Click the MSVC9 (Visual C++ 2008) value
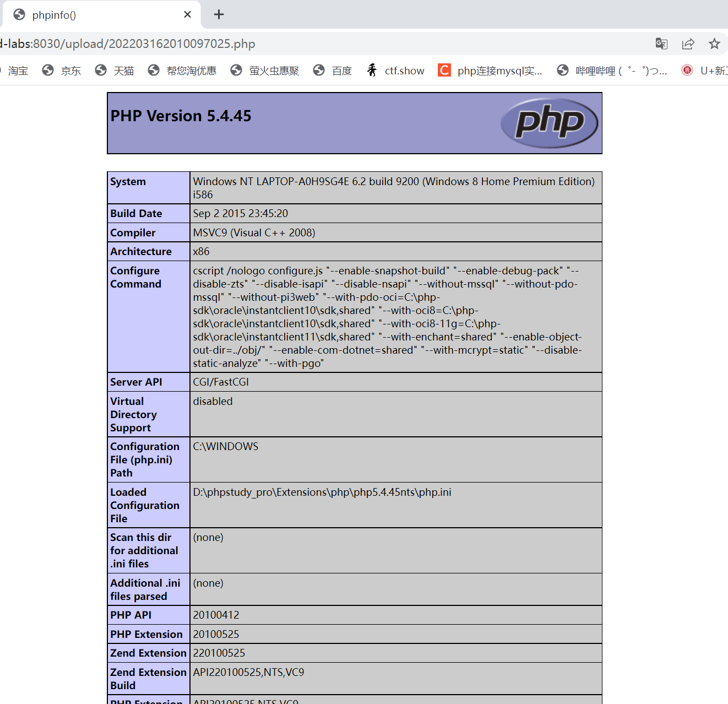The image size is (728, 704). (254, 232)
